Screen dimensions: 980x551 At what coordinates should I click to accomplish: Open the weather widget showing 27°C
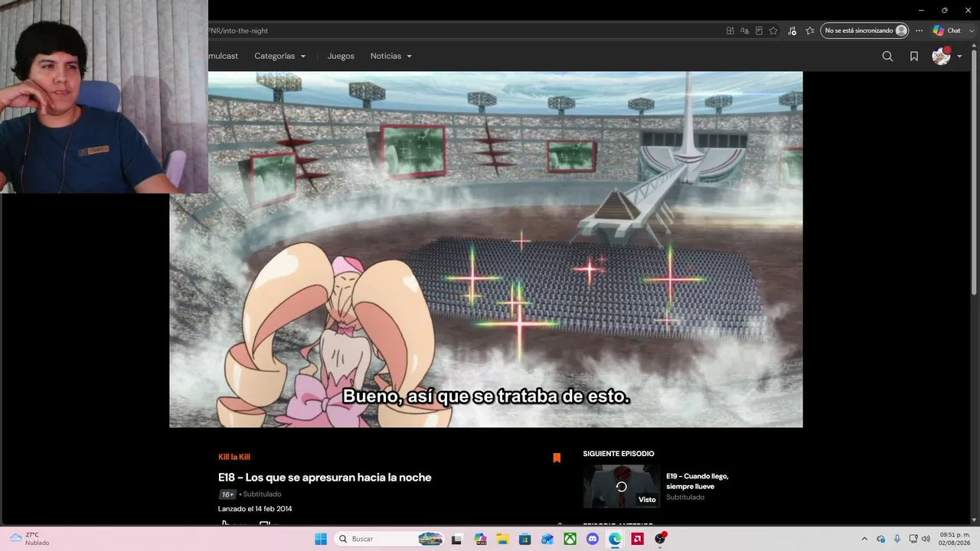coord(31,539)
